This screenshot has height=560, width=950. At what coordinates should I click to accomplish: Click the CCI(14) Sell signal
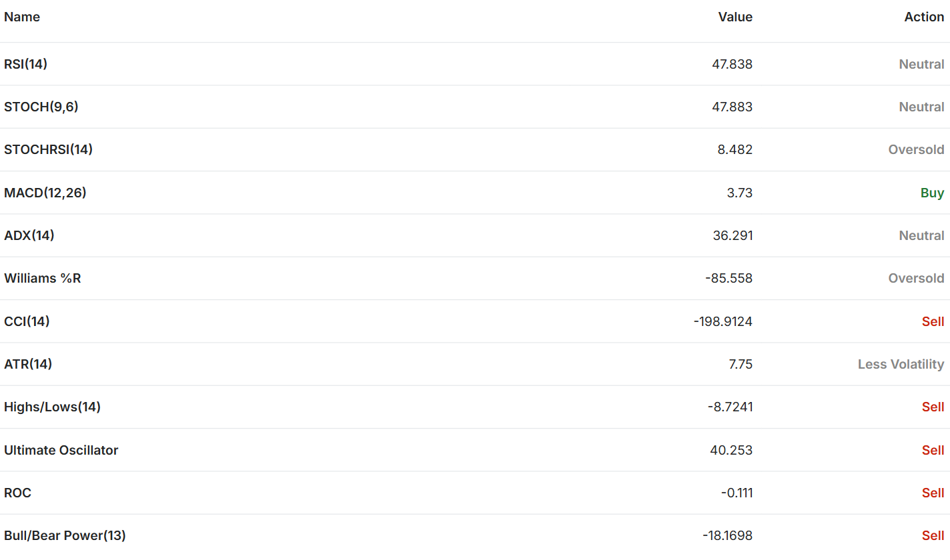(933, 321)
